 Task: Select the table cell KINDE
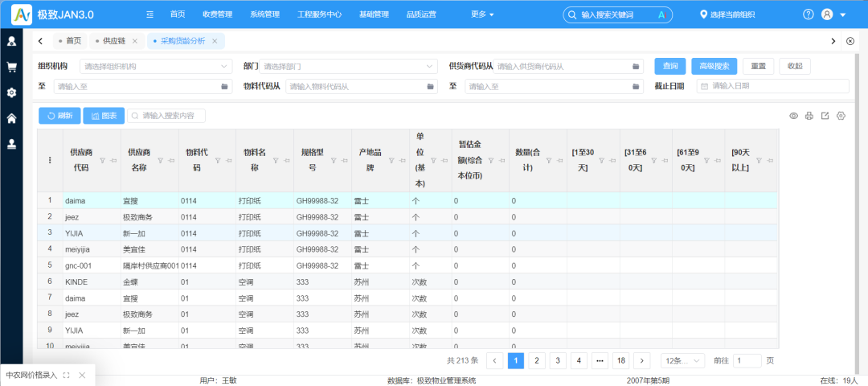(92, 282)
